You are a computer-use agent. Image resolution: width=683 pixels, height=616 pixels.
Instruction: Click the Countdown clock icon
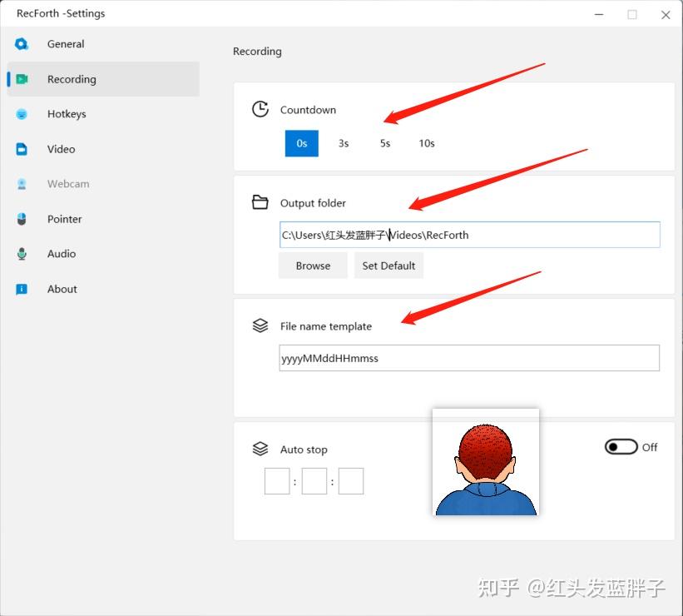pyautogui.click(x=260, y=109)
